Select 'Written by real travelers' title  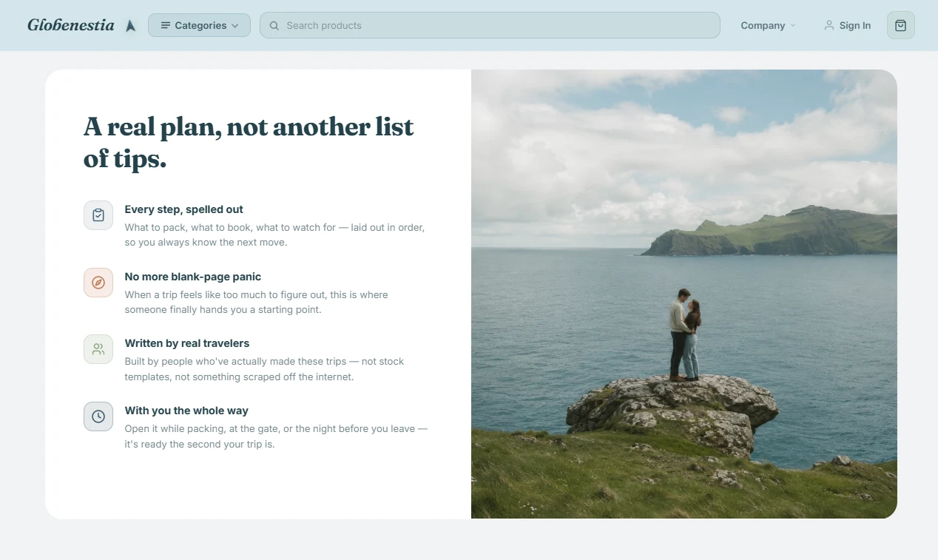(x=187, y=343)
